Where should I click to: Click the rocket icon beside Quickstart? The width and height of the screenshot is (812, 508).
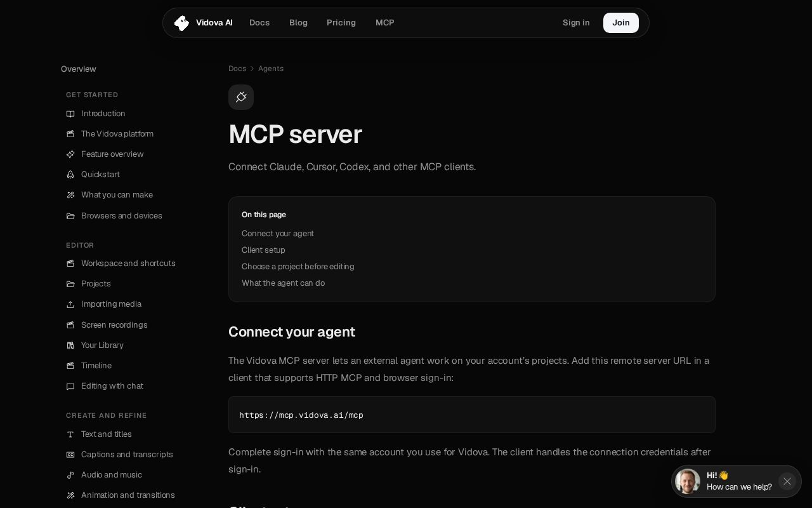pos(70,175)
